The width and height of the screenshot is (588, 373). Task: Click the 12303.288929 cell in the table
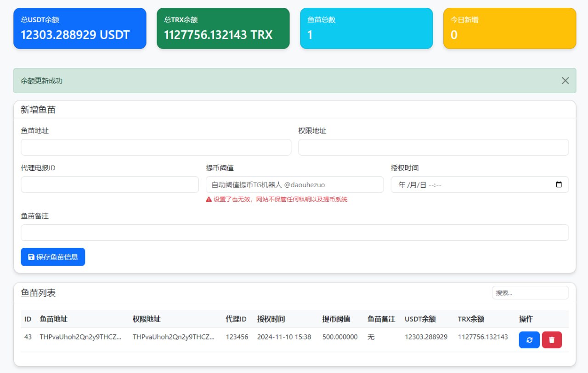426,337
